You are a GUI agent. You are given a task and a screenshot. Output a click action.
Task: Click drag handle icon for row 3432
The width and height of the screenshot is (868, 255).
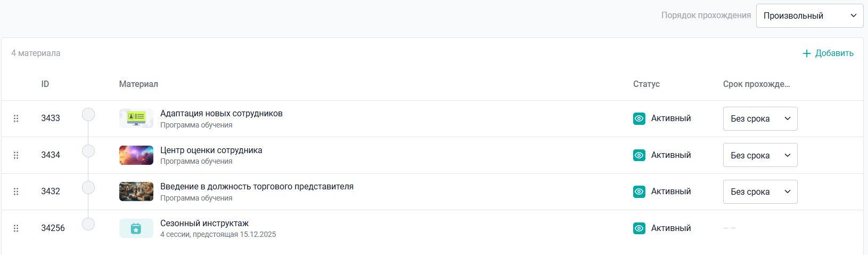tap(16, 192)
